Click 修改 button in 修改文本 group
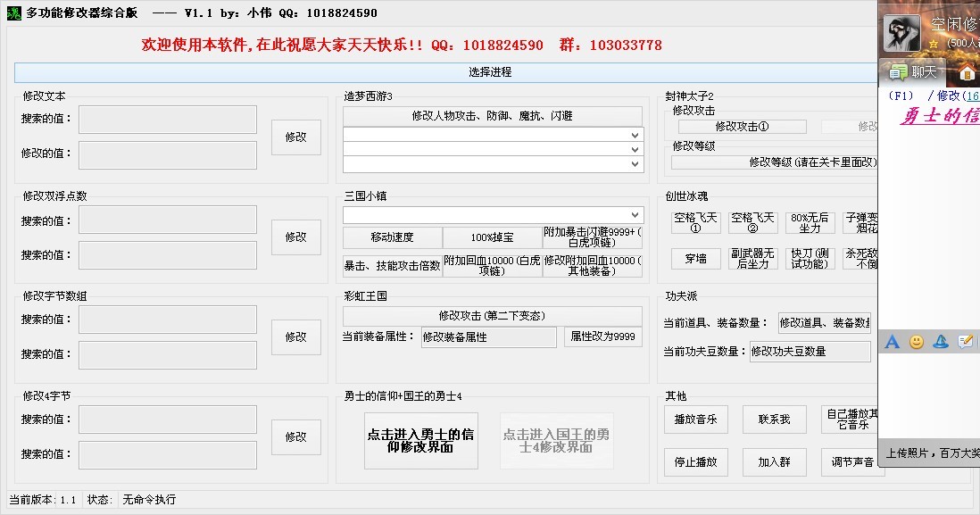The image size is (980, 515). (296, 137)
